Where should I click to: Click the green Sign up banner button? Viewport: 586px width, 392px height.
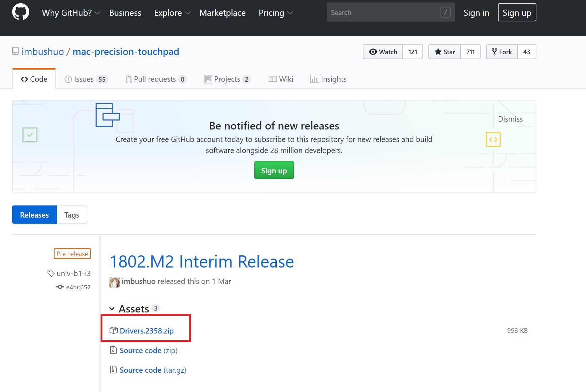pos(274,170)
